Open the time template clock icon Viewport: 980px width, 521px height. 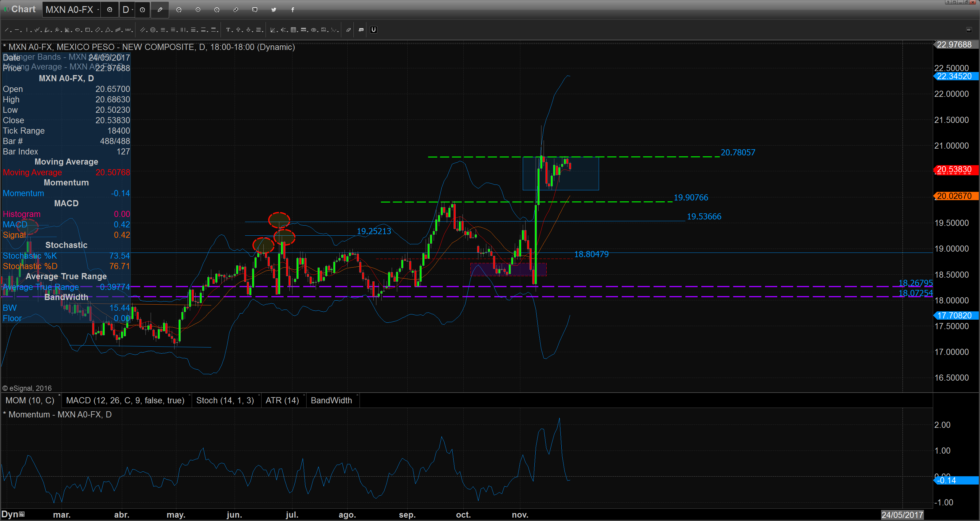[142, 10]
